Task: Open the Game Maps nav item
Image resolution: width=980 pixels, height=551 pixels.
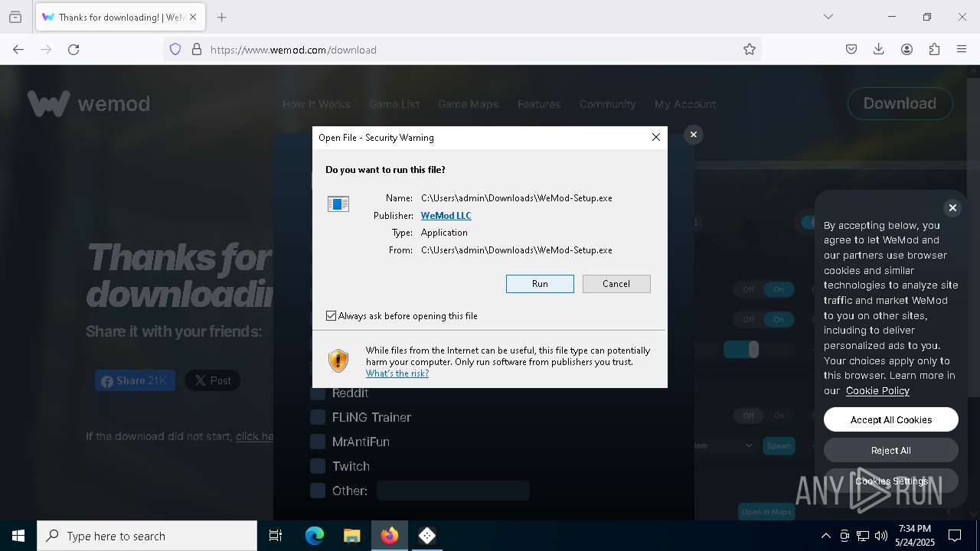Action: 468,104
